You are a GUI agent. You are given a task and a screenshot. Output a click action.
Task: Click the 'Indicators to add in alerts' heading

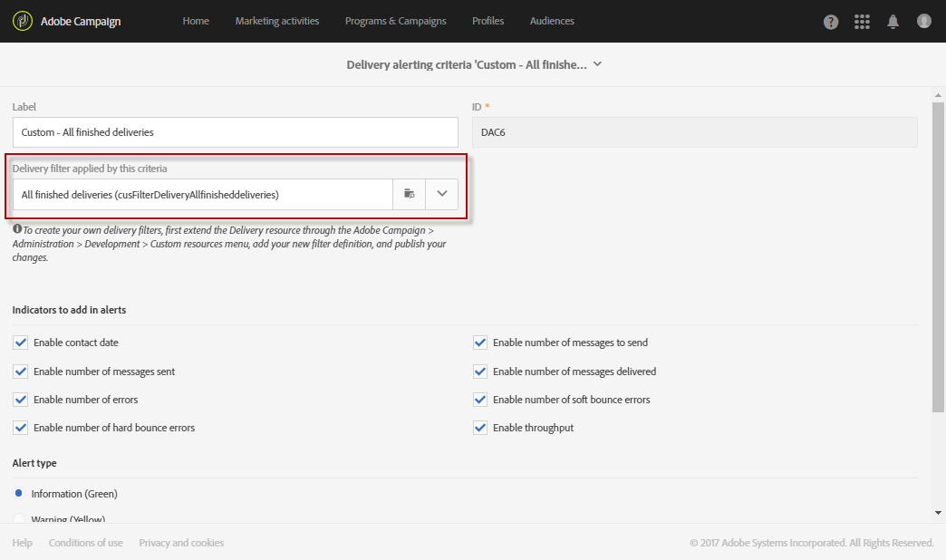(x=70, y=310)
